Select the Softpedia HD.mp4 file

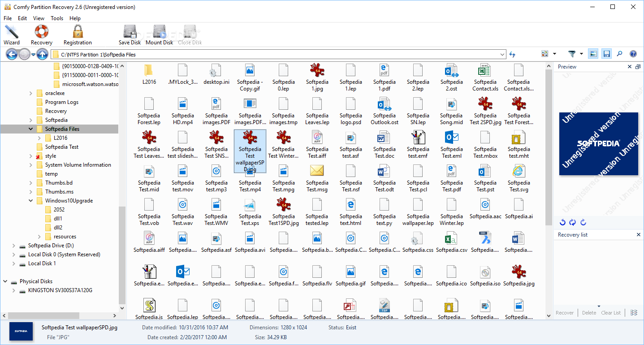[183, 111]
